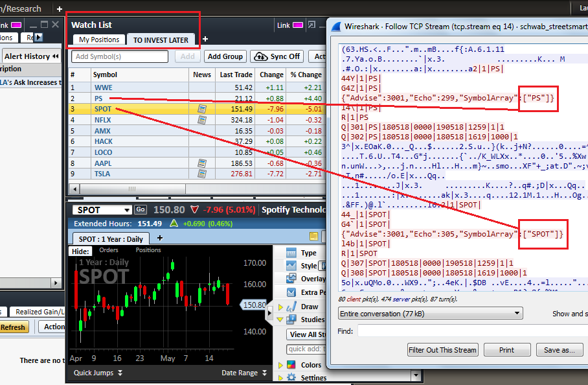This screenshot has height=385, width=588.
Task: Add a new chart tab with plus
Action: pos(160,238)
